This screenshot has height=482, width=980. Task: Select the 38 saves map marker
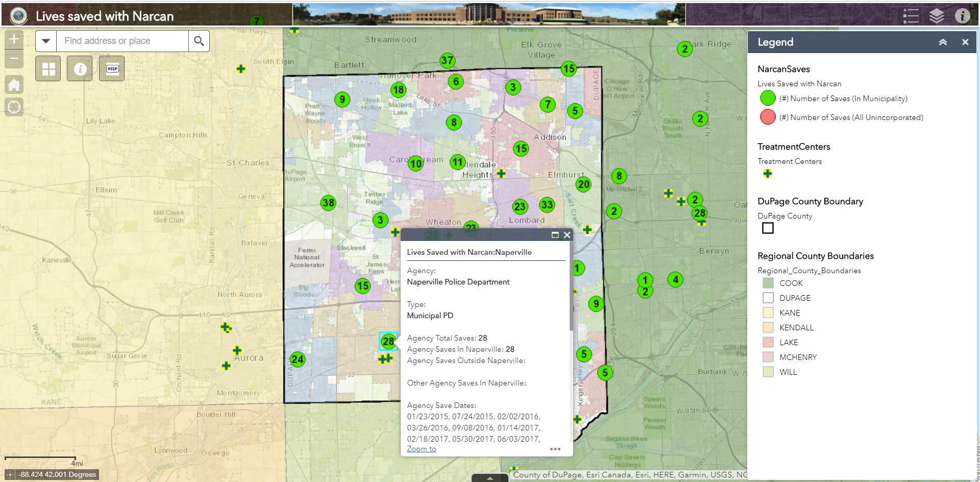pos(328,203)
